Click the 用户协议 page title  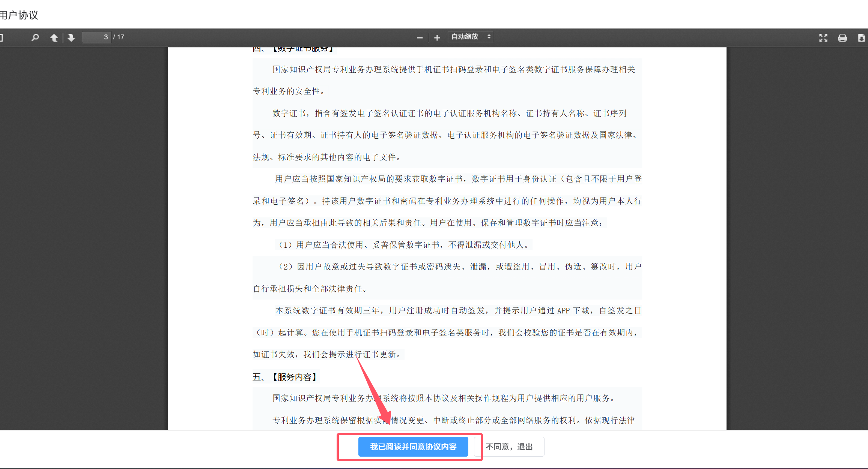click(19, 15)
